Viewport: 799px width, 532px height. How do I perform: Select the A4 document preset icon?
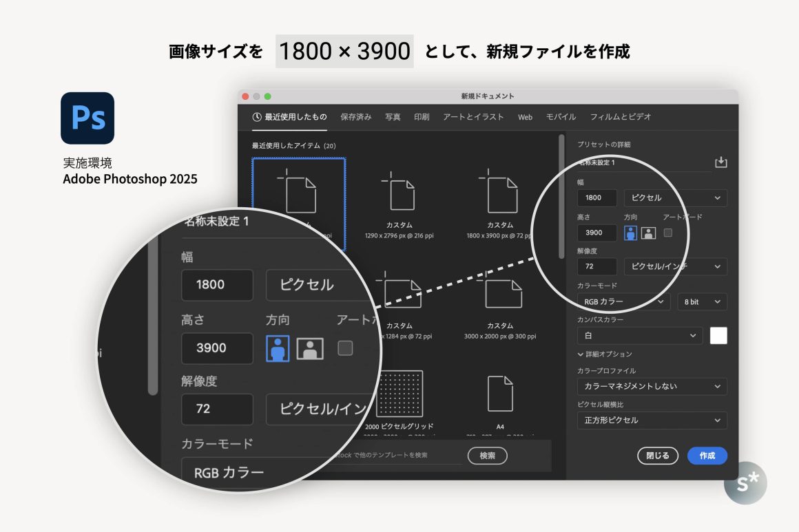pyautogui.click(x=500, y=394)
